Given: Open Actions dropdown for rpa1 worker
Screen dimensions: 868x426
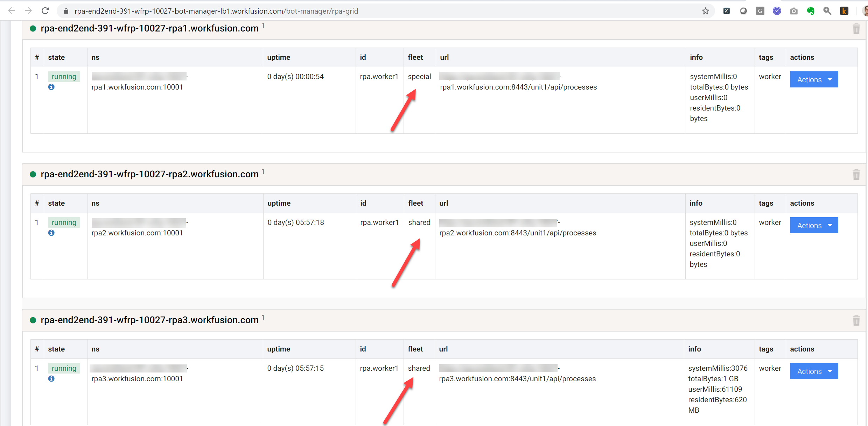Looking at the screenshot, I should click(x=814, y=80).
